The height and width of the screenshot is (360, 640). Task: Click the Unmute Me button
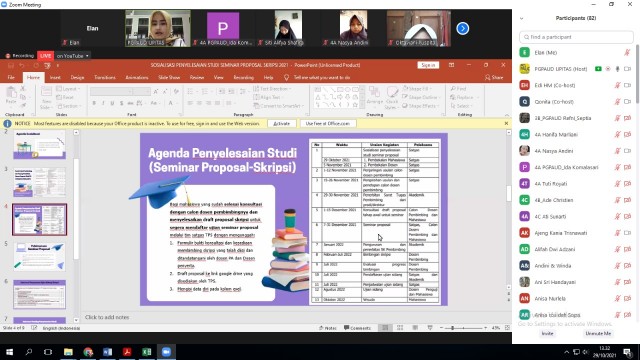(598, 333)
